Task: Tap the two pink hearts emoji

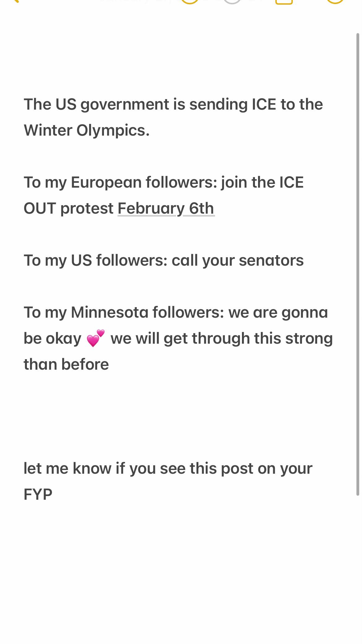Action: (x=96, y=338)
